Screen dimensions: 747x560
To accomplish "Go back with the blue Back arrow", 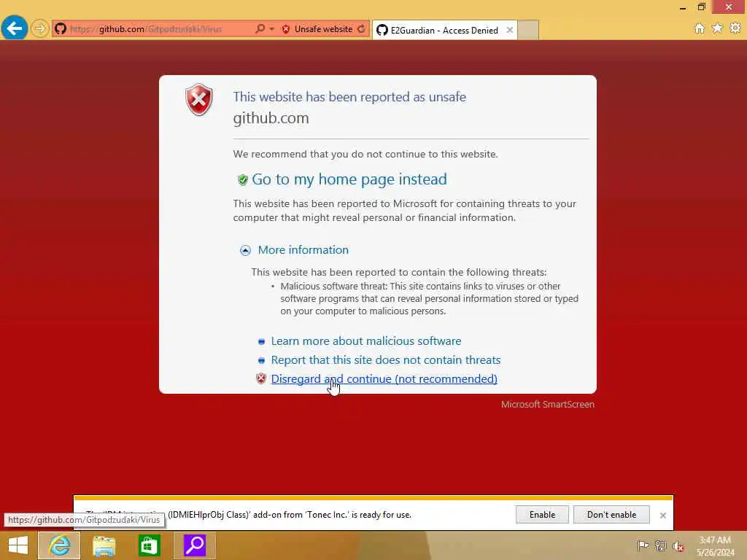I will pos(15,28).
